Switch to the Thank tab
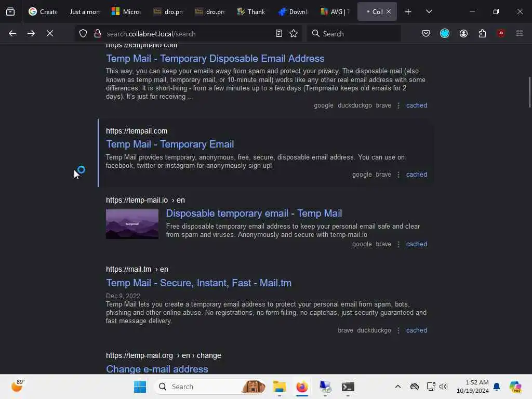Image resolution: width=532 pixels, height=399 pixels. click(251, 11)
